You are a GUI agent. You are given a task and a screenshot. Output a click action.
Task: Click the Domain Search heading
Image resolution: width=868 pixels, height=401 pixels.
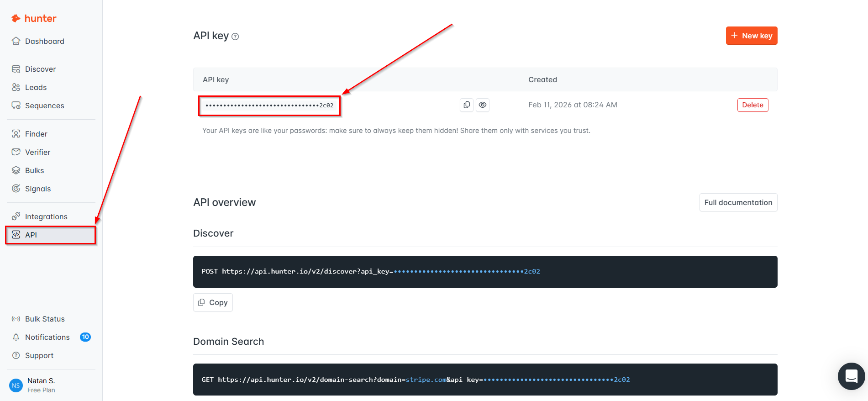click(228, 342)
